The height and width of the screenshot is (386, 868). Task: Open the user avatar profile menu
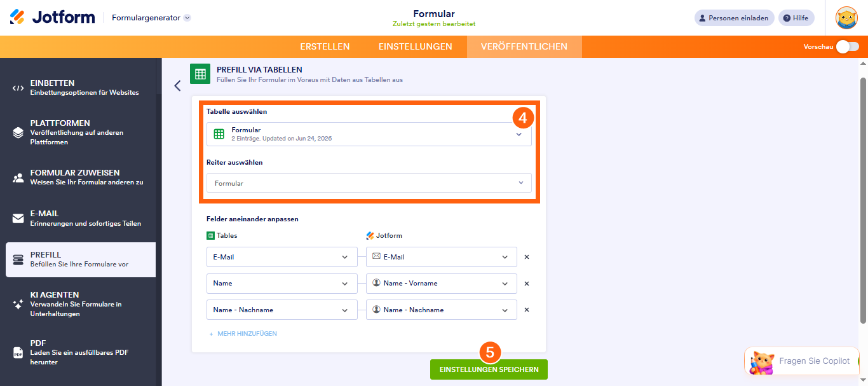point(846,18)
